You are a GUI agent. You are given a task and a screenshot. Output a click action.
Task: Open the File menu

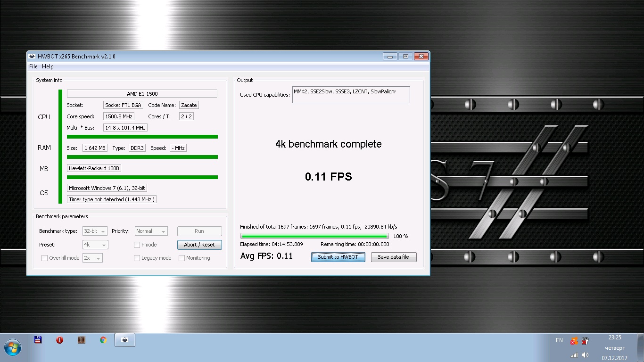tap(33, 66)
